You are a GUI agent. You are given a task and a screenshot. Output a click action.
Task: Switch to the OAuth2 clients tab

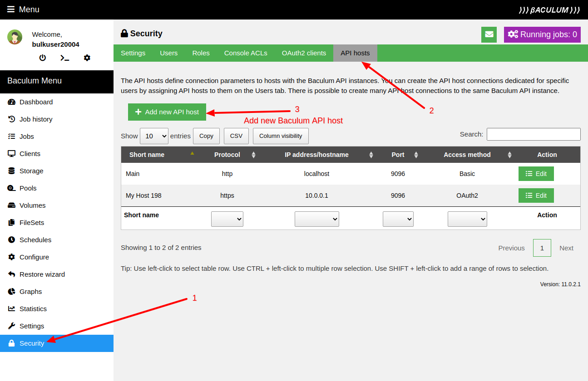(x=304, y=53)
